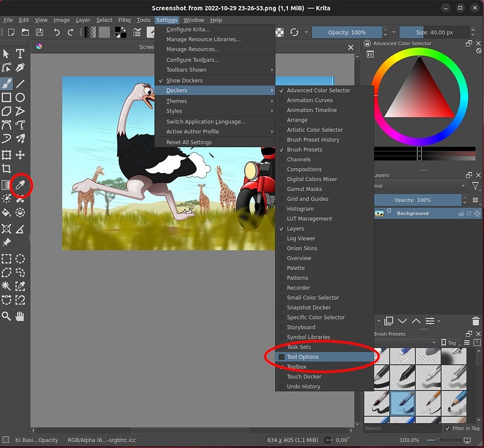Screen dimensions: 484x448
Task: Toggle the Advanced Color Selector docker
Action: pos(324,90)
